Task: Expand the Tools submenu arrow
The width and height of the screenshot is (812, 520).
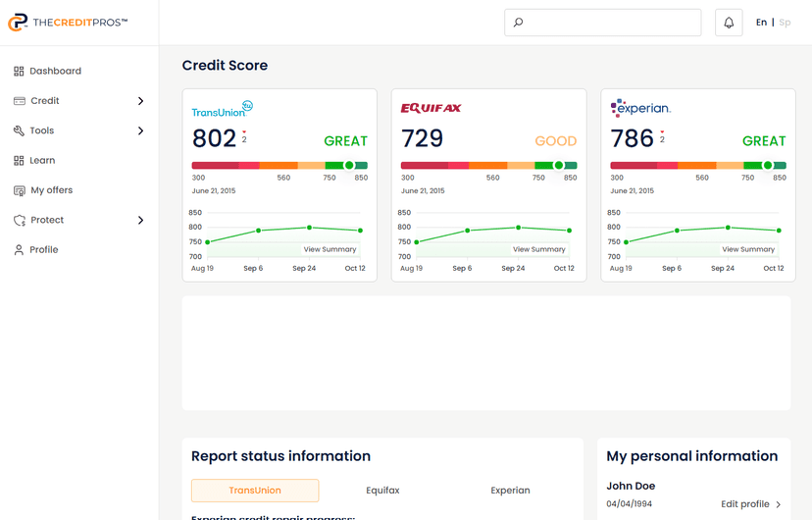Action: point(140,130)
